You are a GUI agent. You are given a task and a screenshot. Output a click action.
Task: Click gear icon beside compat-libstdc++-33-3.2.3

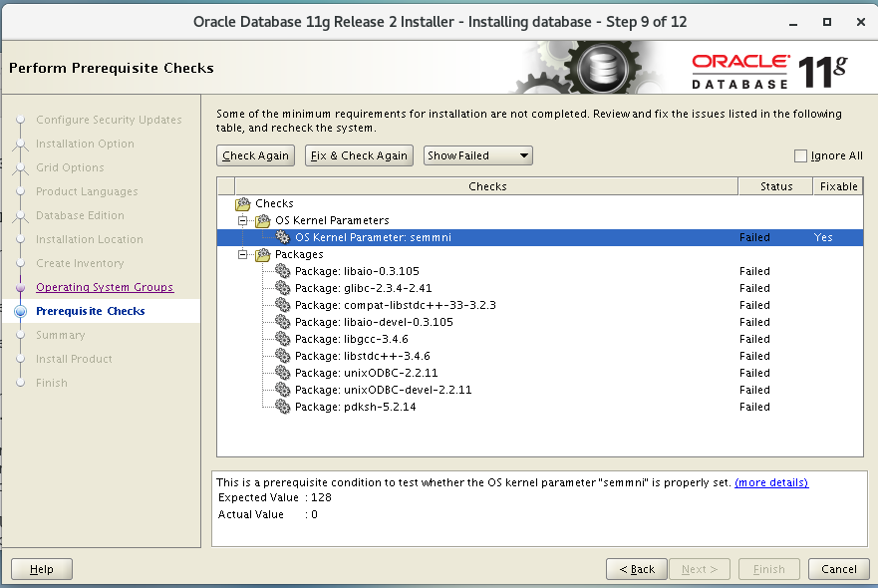coord(283,305)
